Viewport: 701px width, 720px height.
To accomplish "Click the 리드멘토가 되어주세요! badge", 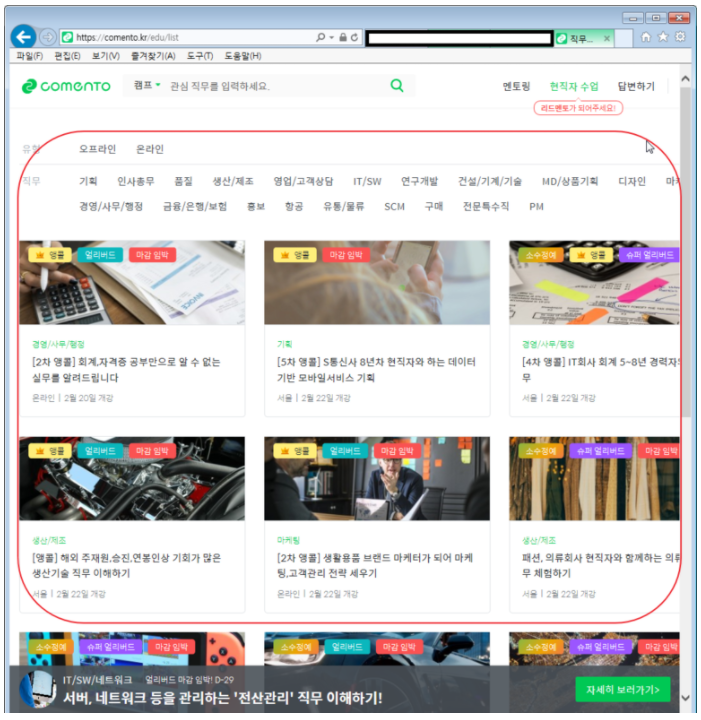I will (578, 108).
